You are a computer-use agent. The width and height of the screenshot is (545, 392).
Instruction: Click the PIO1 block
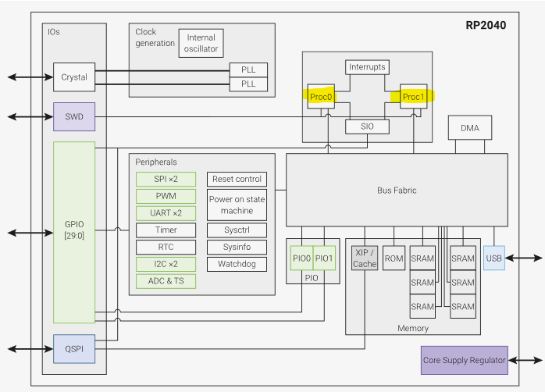click(x=324, y=258)
